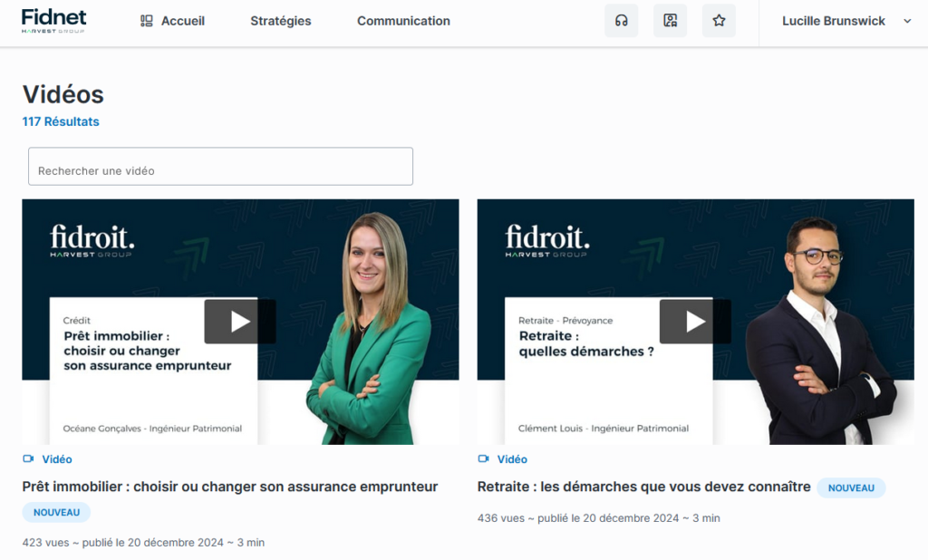
Task: Play the Prêt immobilier video
Action: 239,322
